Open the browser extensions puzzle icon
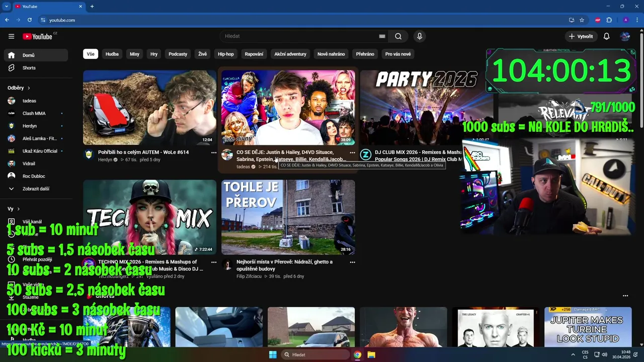 click(609, 20)
